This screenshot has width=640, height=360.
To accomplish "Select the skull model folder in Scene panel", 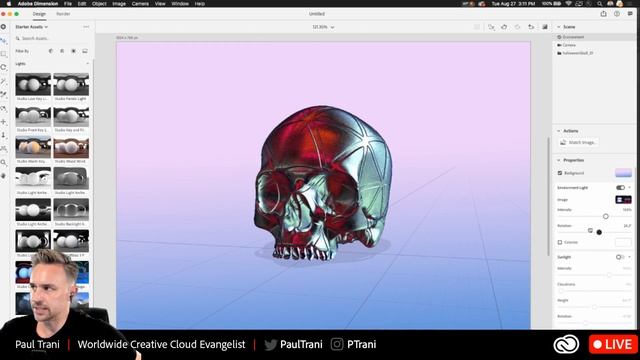I will point(594,53).
